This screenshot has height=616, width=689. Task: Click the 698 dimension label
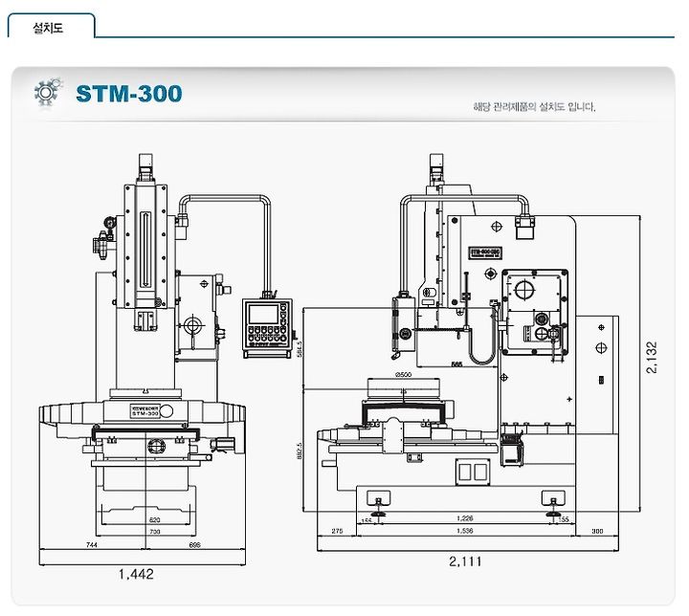pyautogui.click(x=194, y=545)
